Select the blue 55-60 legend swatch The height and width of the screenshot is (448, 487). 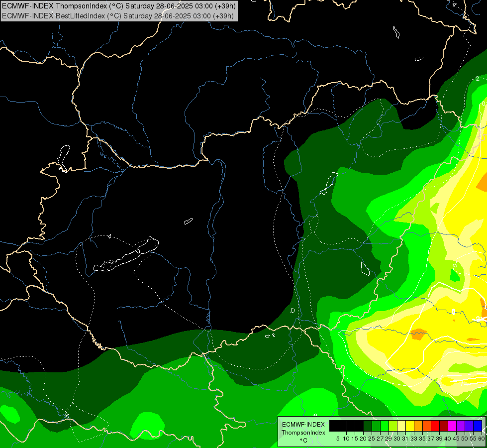(x=478, y=426)
